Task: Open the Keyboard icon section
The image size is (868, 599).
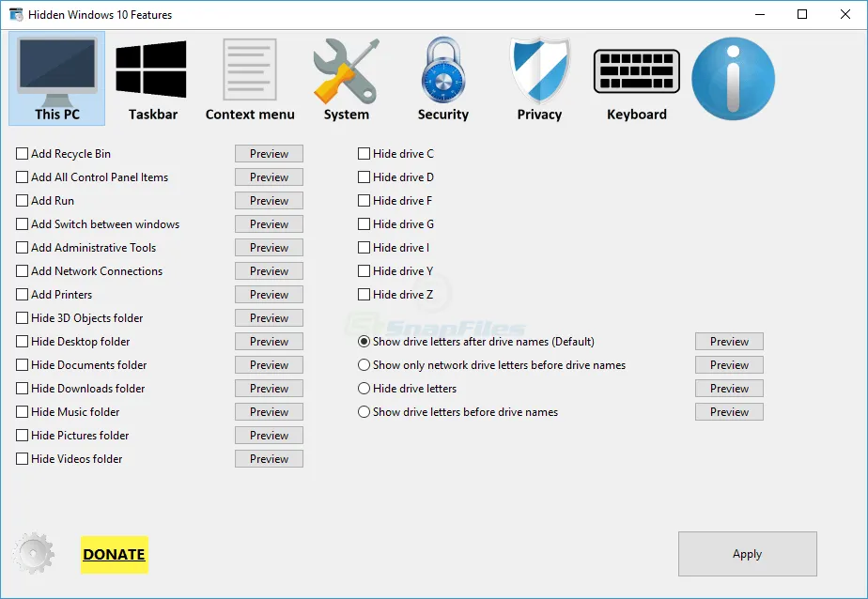Action: pos(636,71)
